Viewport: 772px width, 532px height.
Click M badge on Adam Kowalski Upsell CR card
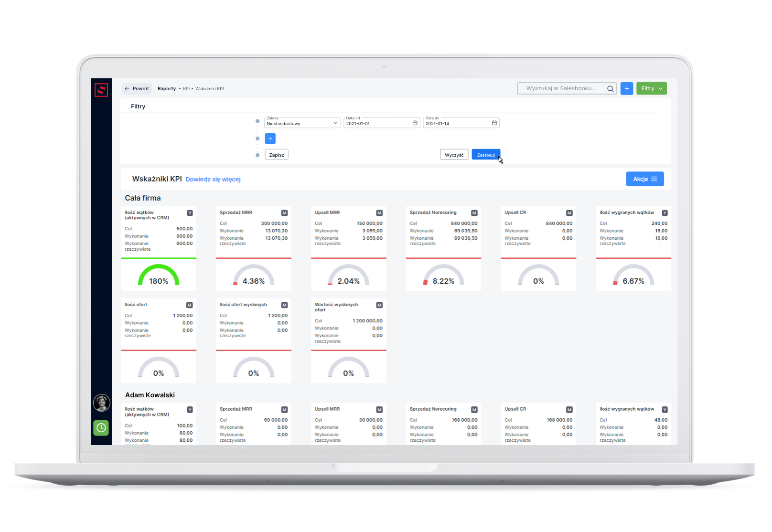tap(569, 410)
